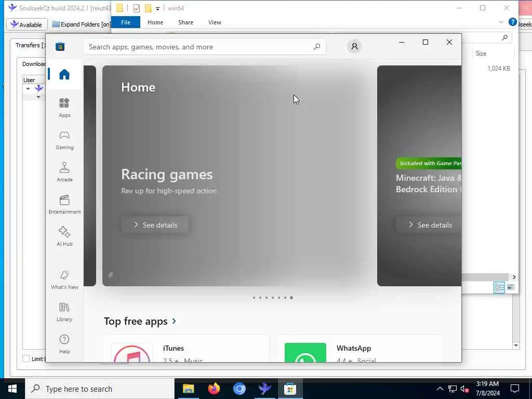Collapse the nested folder arrow in SoulseekQt
This screenshot has height=399, width=532.
38,97
